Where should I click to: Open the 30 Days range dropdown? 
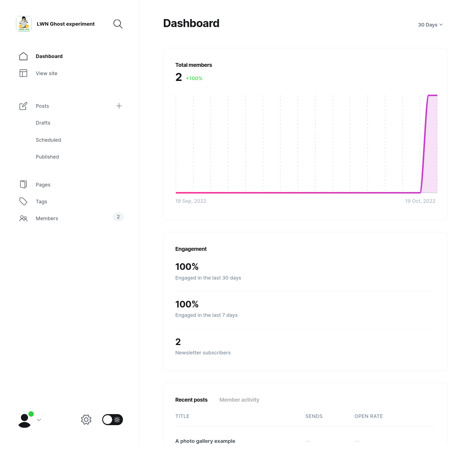(x=430, y=25)
